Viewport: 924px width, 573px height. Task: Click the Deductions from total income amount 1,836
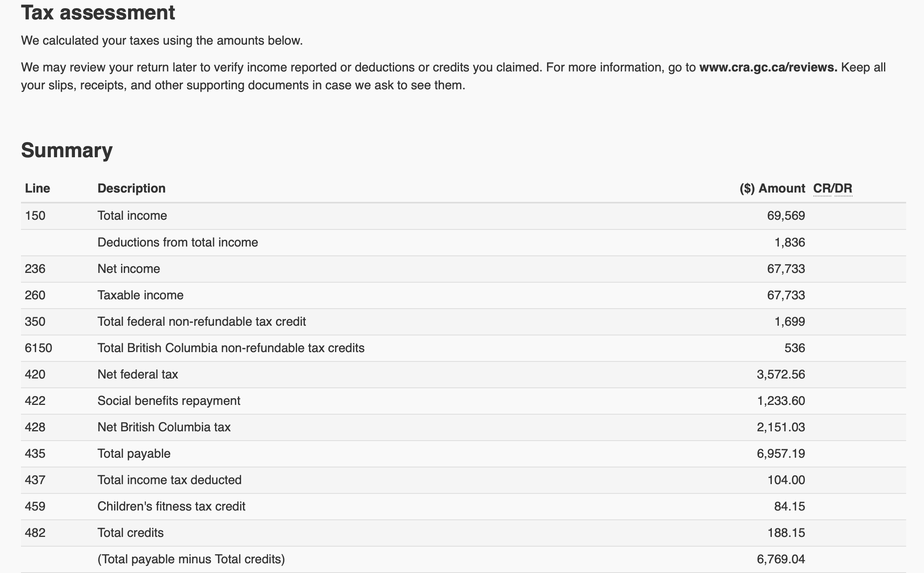(789, 243)
